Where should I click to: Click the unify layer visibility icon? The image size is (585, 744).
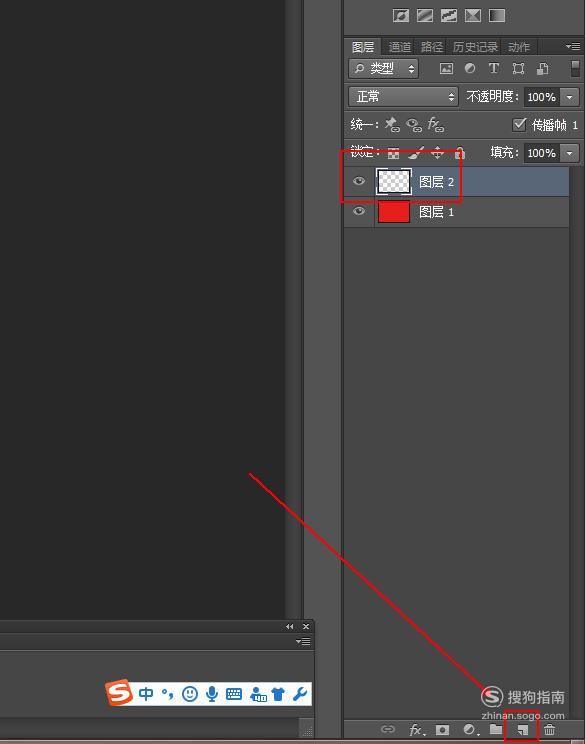[414, 125]
